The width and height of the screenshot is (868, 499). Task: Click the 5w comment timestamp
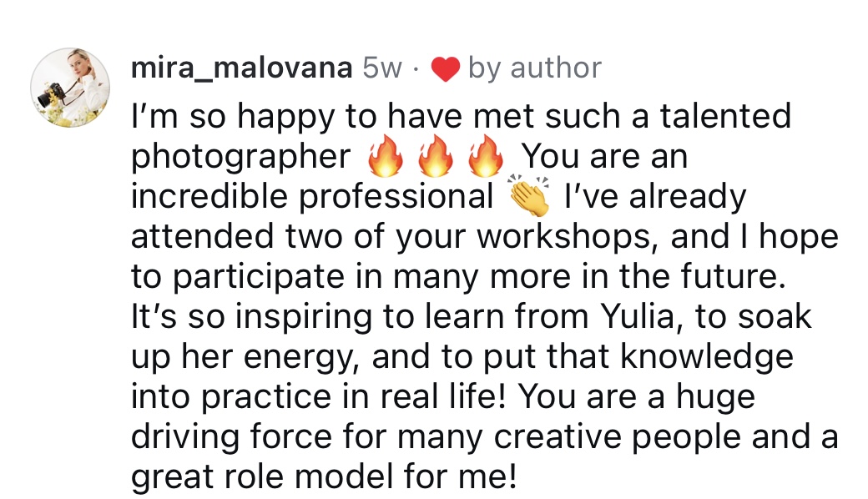382,68
